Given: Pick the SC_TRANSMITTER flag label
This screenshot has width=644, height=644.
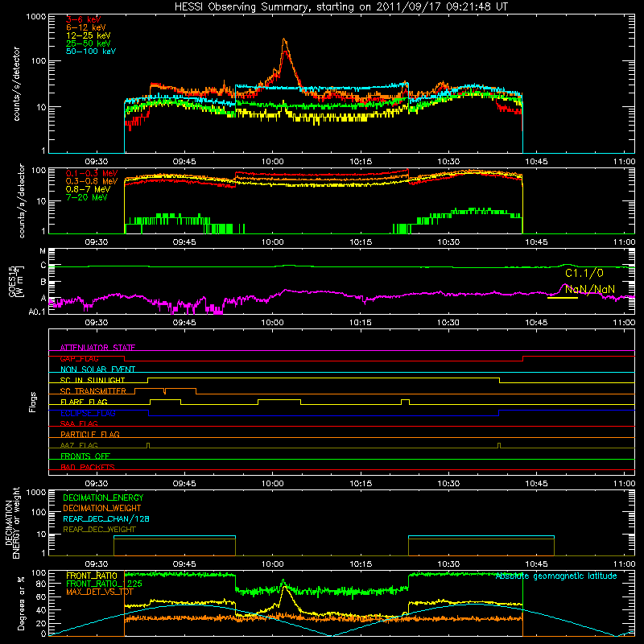Looking at the screenshot, I should point(93,390).
